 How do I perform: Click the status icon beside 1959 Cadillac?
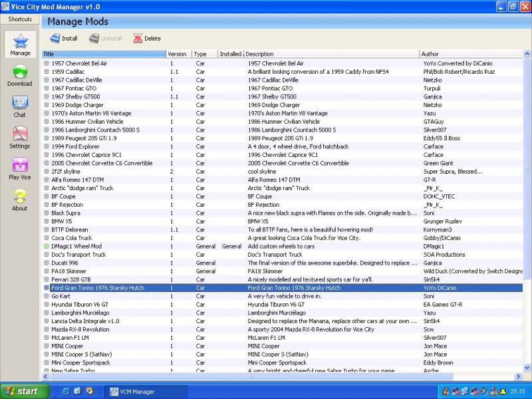pyautogui.click(x=47, y=72)
